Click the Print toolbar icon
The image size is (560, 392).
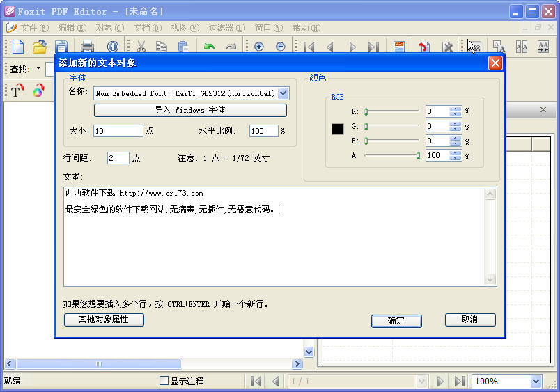(x=87, y=47)
